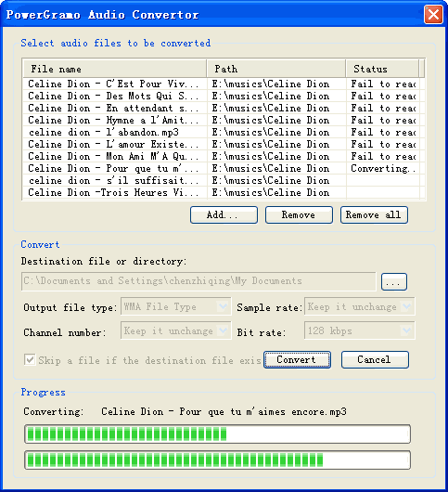
Task: Start conversion with the Convert button
Action: [297, 359]
